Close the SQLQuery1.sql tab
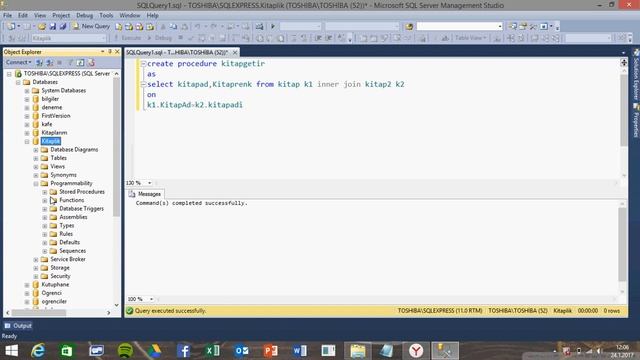This screenshot has height=360, width=640. click(235, 52)
